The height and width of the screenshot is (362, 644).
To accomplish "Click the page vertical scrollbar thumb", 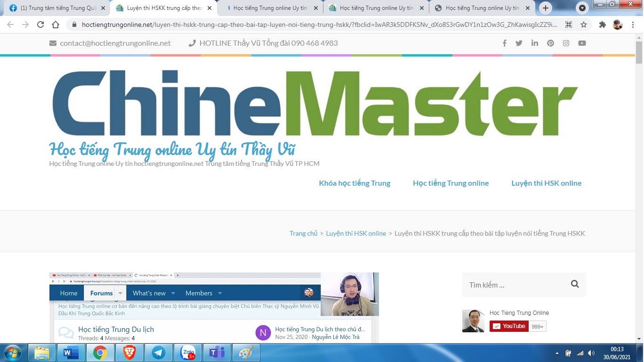I will click(639, 53).
